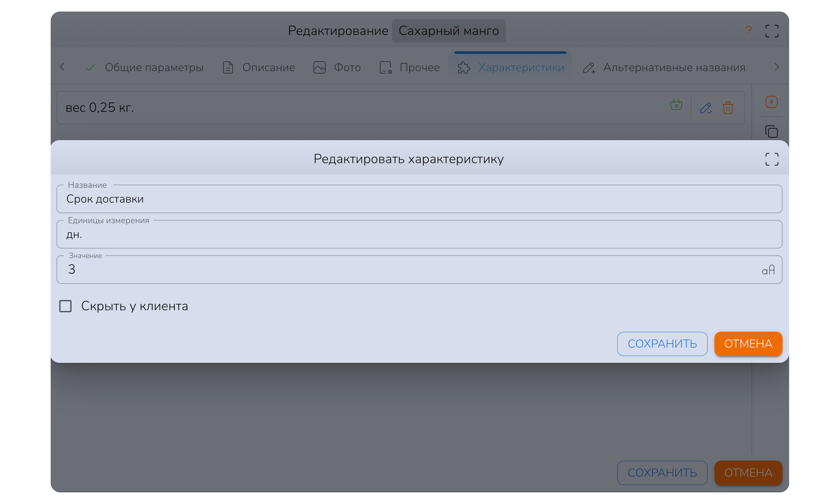Click the green basket icon on вес row

coord(676,105)
